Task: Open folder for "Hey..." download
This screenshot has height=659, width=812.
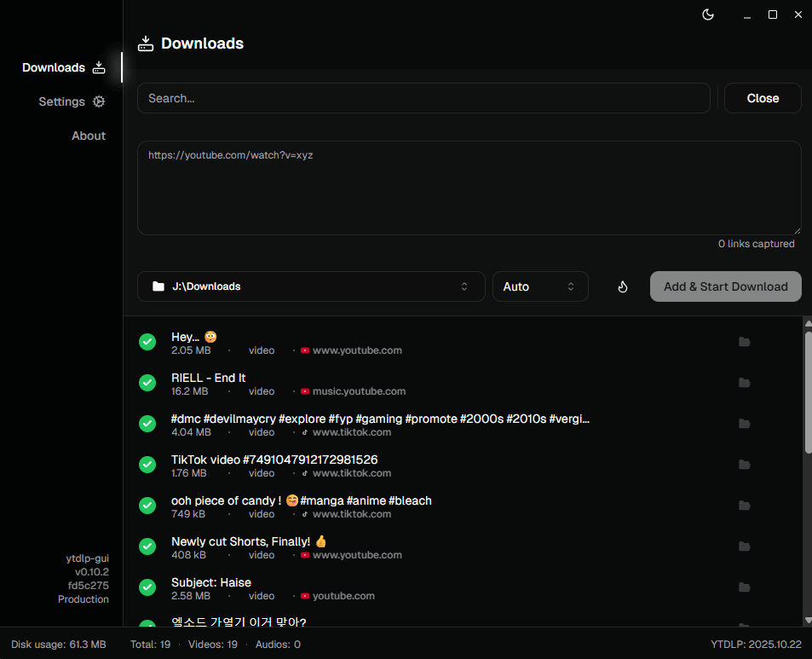Action: pos(744,342)
